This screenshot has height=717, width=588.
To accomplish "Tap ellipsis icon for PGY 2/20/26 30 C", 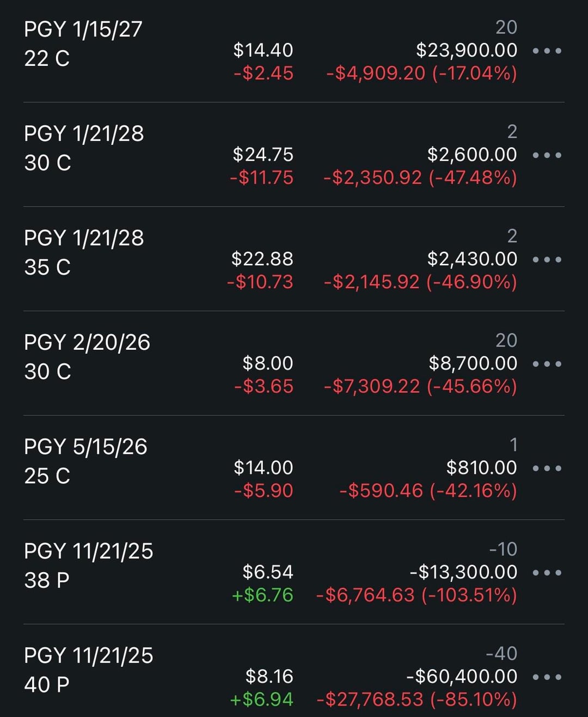I will (547, 364).
